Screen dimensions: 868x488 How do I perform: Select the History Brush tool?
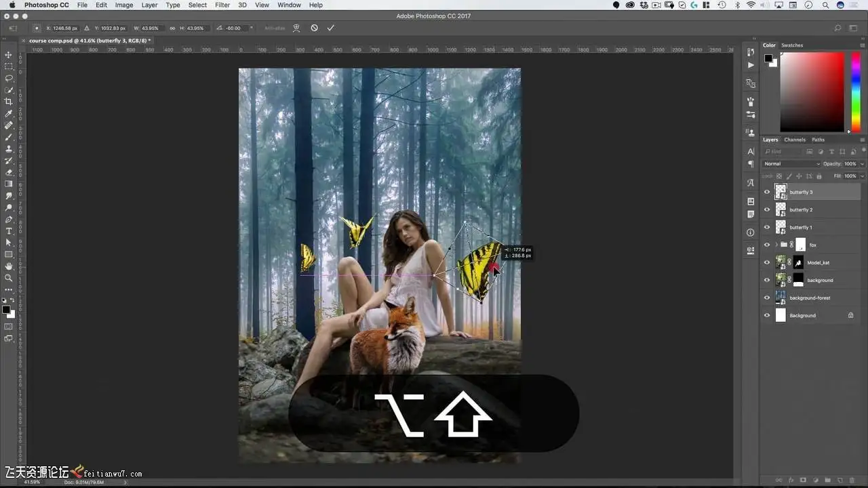(9, 161)
